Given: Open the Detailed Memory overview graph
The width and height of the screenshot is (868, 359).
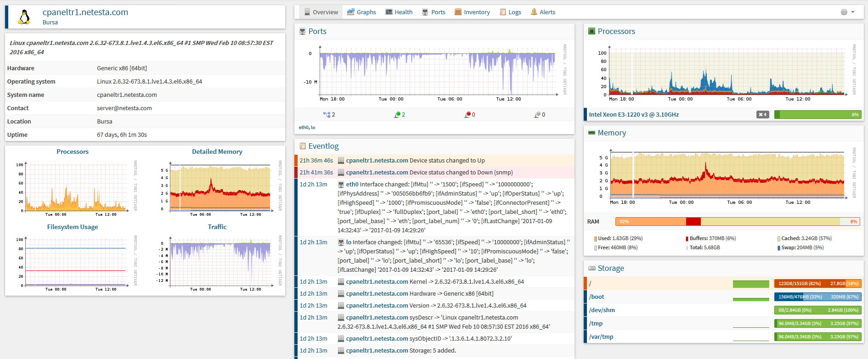Looking at the screenshot, I should pyautogui.click(x=217, y=188).
